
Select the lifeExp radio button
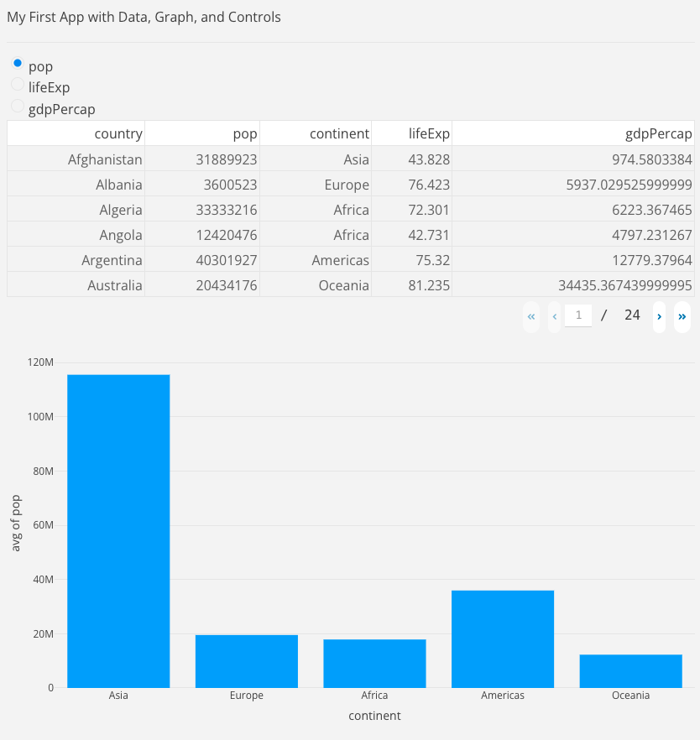tap(18, 84)
